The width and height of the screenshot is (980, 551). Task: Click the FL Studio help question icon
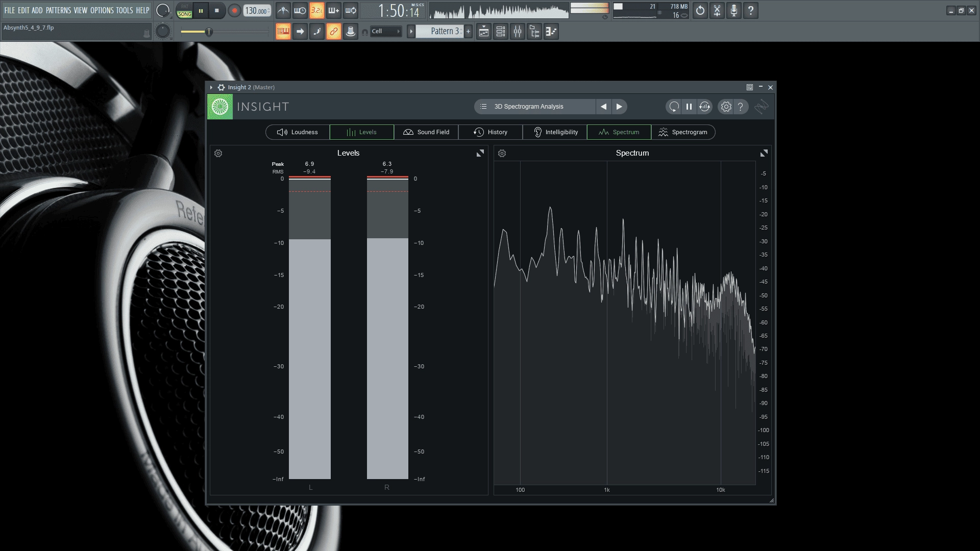pos(751,10)
